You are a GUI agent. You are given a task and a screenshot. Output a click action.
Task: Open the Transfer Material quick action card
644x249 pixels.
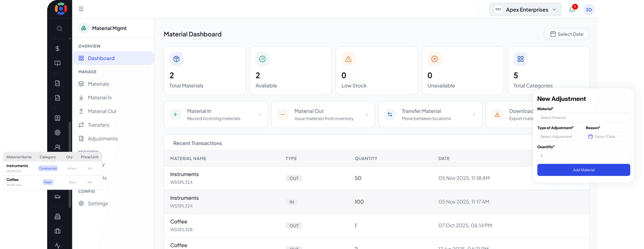click(x=430, y=115)
